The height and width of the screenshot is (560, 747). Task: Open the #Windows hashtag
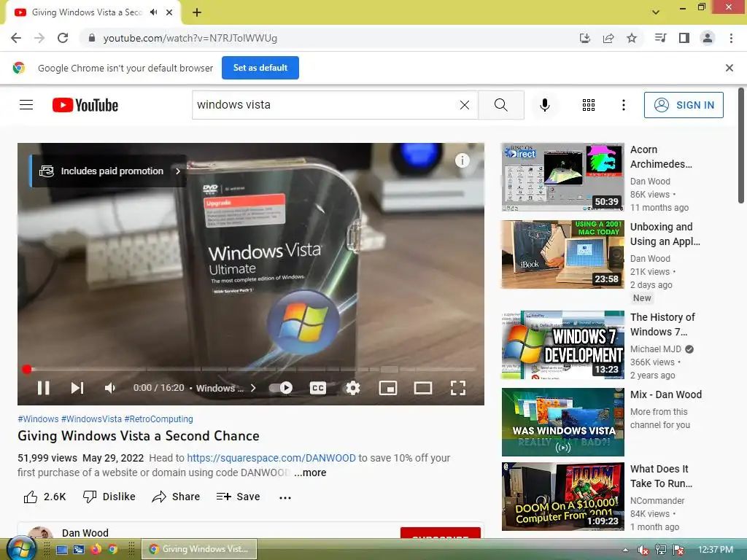pos(38,419)
